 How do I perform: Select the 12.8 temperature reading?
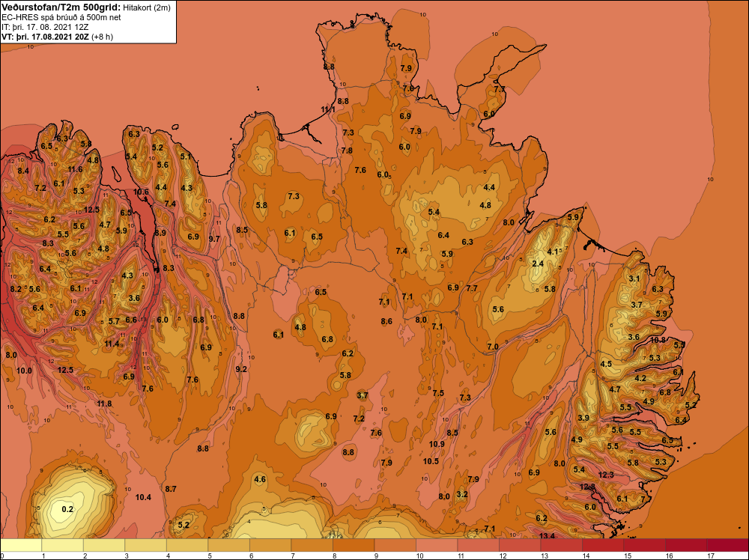pyautogui.click(x=587, y=487)
